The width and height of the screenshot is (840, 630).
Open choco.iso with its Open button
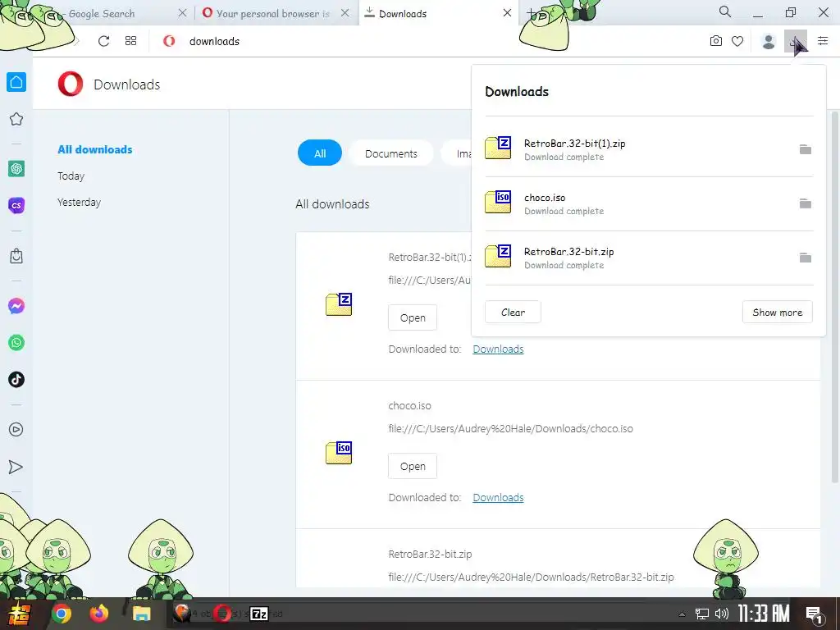[413, 466]
